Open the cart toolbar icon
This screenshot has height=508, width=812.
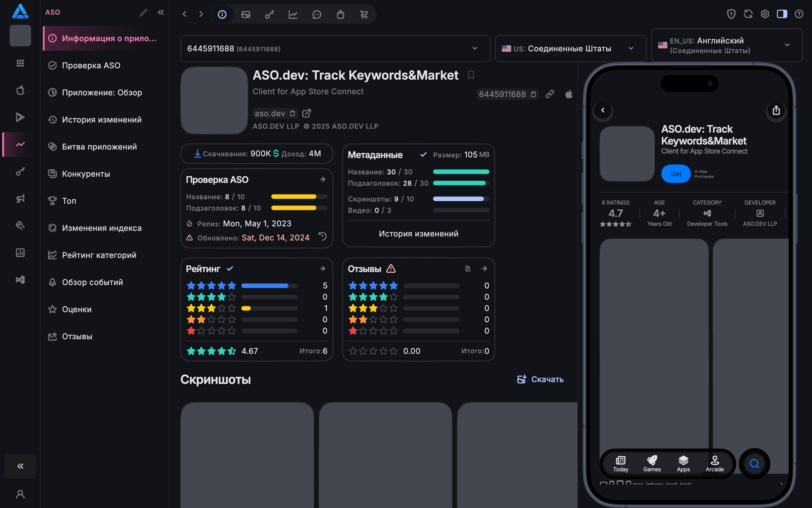coord(364,14)
